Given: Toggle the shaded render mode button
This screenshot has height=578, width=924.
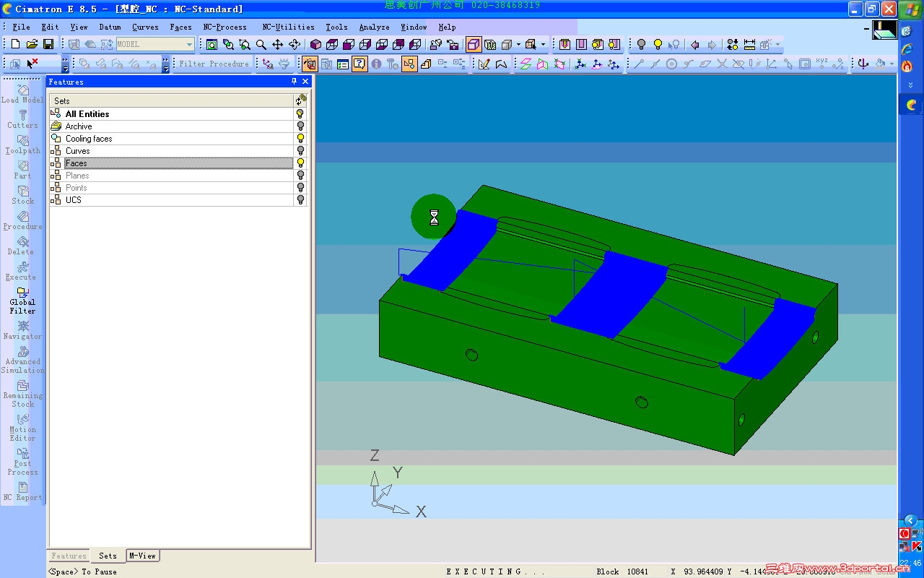Looking at the screenshot, I should coord(474,44).
